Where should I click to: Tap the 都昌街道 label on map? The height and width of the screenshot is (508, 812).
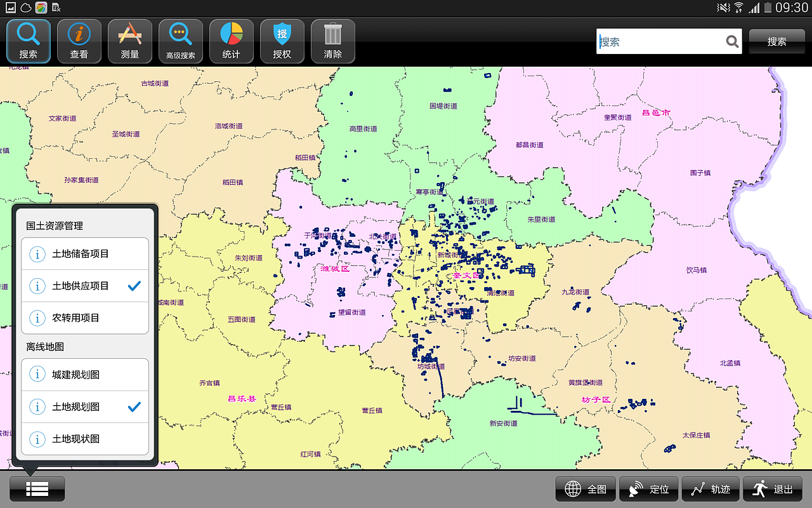point(529,145)
